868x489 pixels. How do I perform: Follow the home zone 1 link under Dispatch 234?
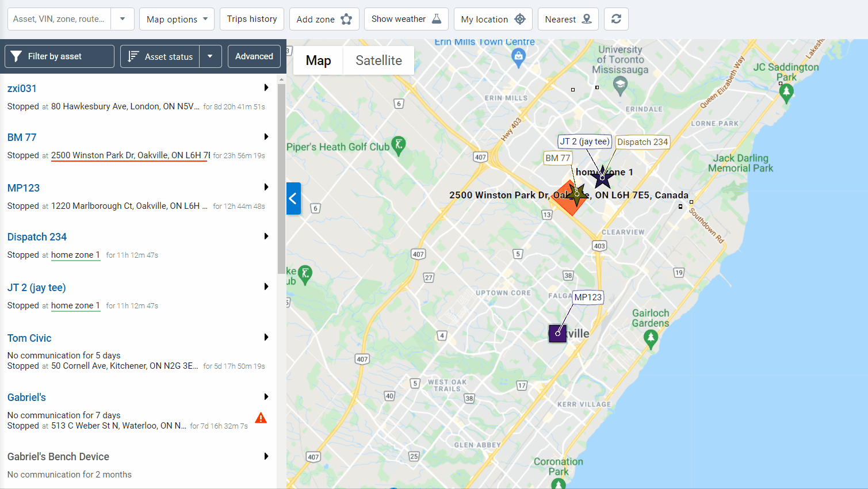coord(75,255)
